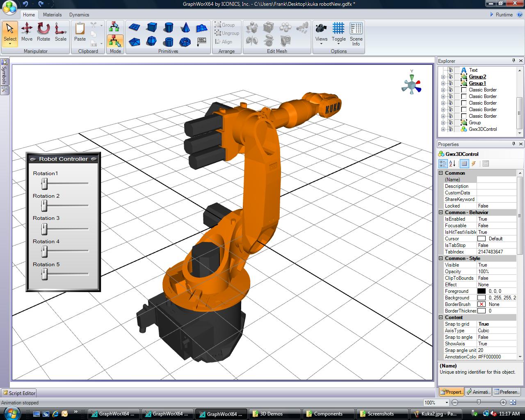Click the Redo arrow in title bar
525x420 pixels.
click(41, 4)
